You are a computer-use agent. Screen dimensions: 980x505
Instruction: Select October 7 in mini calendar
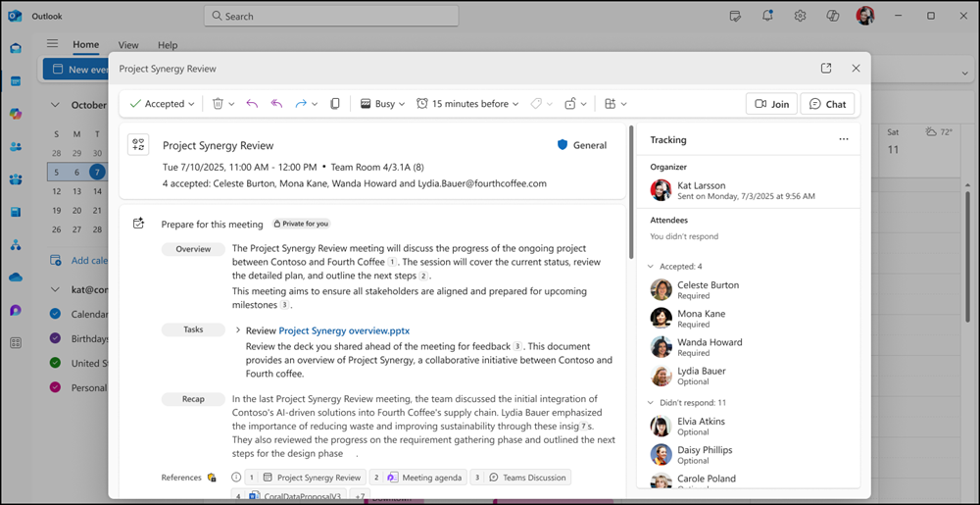tap(97, 172)
